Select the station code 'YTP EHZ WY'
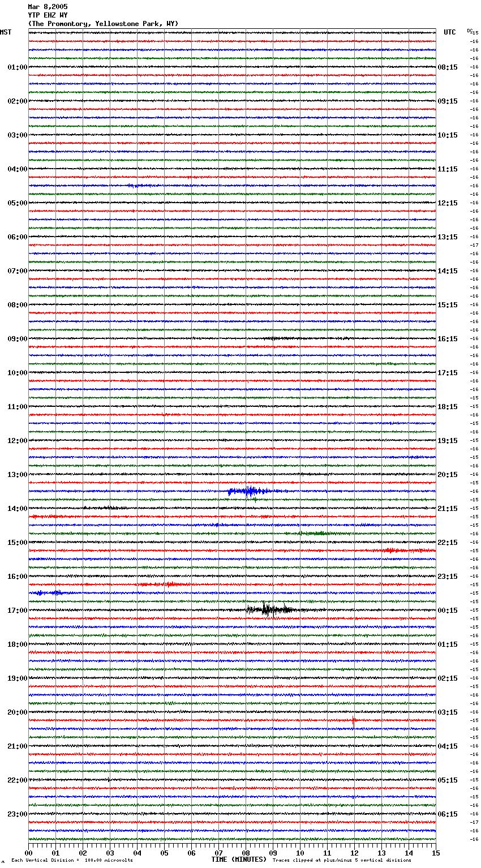This screenshot has height=868, width=481. [48, 15]
